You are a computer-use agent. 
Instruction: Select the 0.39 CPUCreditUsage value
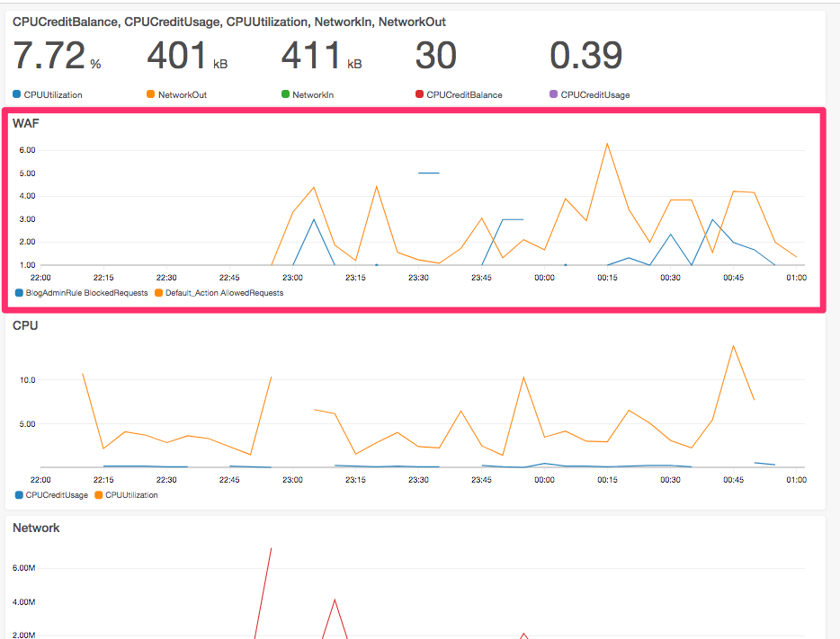586,56
